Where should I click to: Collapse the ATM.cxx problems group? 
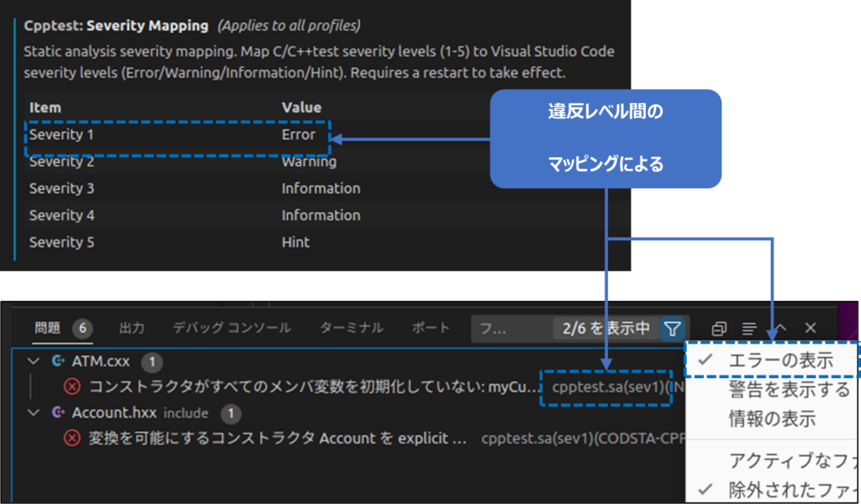[34, 361]
